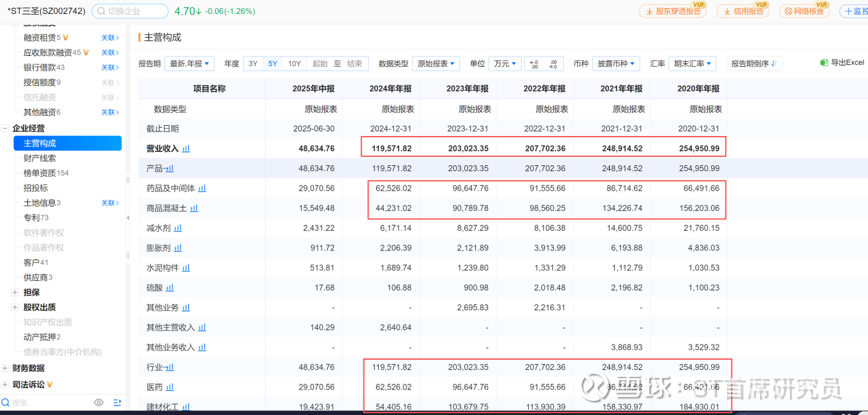868x415 pixels.
Task: Open the chart icon for 减水剂
Action: tap(178, 228)
